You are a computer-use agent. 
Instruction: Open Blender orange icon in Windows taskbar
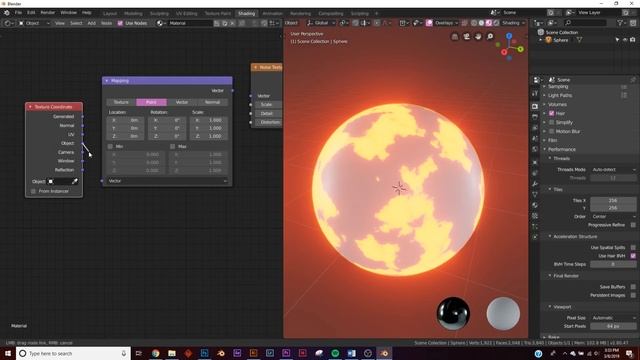point(384,353)
